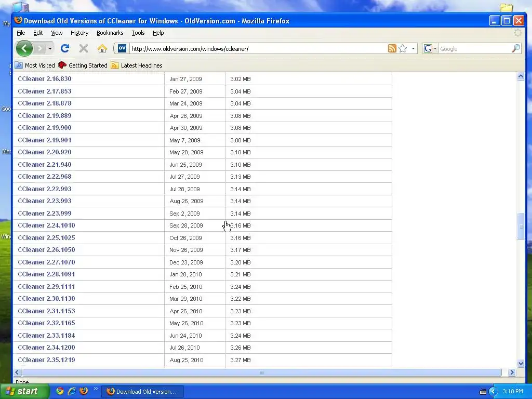Open the location bar history dropdown
This screenshot has width=532, height=399.
(x=413, y=48)
